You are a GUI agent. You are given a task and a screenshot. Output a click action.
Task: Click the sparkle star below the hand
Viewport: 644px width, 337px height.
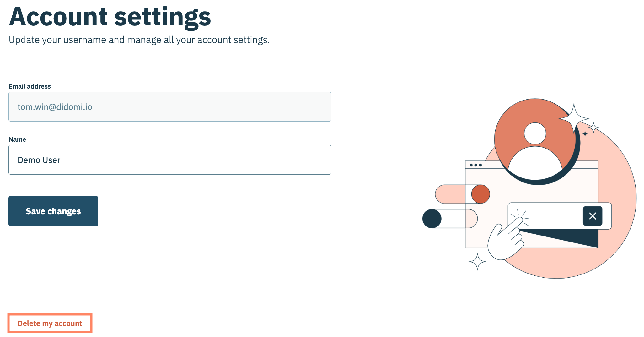click(x=477, y=261)
